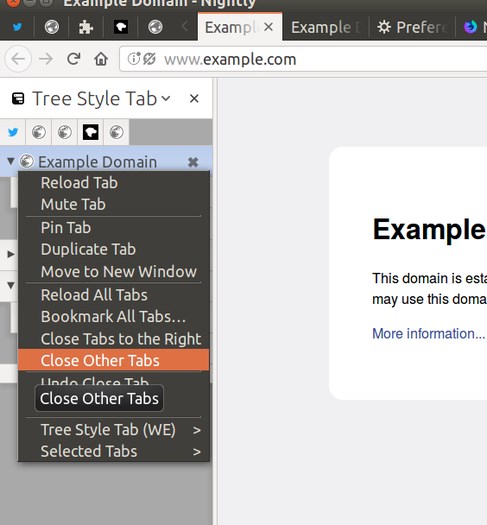Select the pinned puzzle-piece add-ons tab
487x525 pixels.
click(86, 27)
